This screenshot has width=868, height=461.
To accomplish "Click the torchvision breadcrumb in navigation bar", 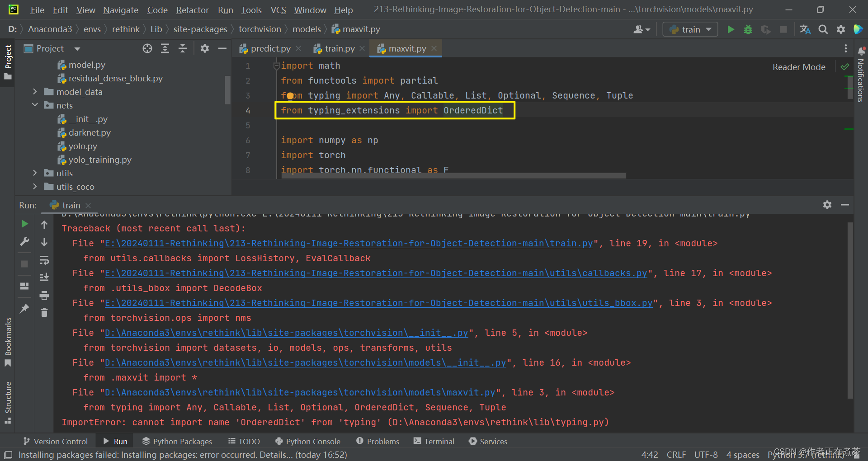I will 260,29.
